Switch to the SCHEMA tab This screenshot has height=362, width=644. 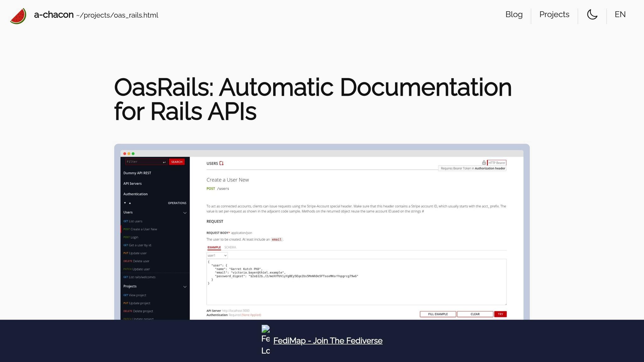[230, 247]
